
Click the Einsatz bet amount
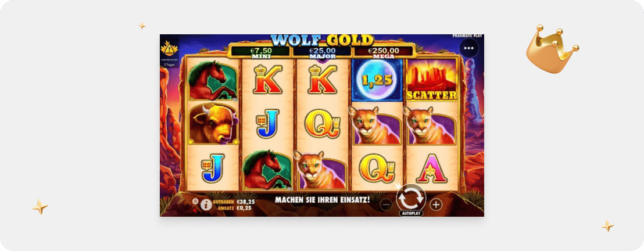pyautogui.click(x=242, y=208)
